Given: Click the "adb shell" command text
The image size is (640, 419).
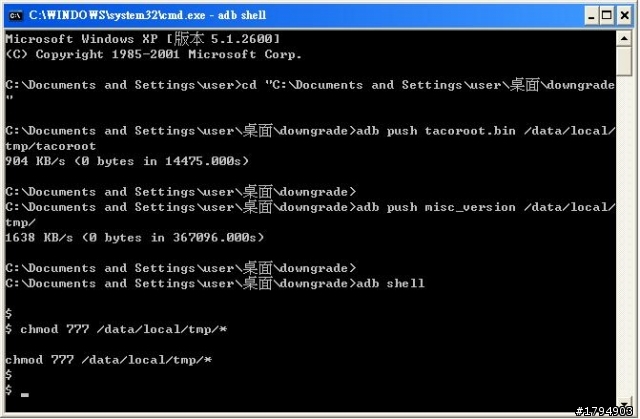Looking at the screenshot, I should [391, 284].
